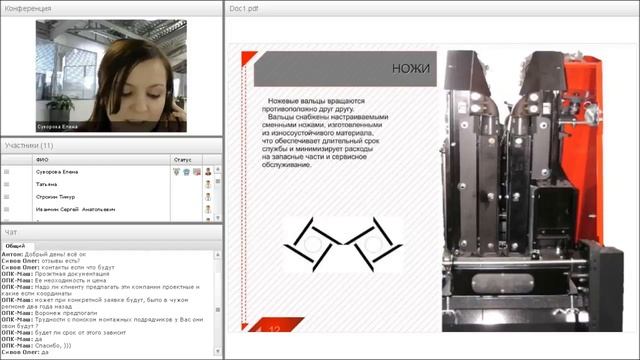Click the Doc1.pdf document title

pyautogui.click(x=244, y=8)
